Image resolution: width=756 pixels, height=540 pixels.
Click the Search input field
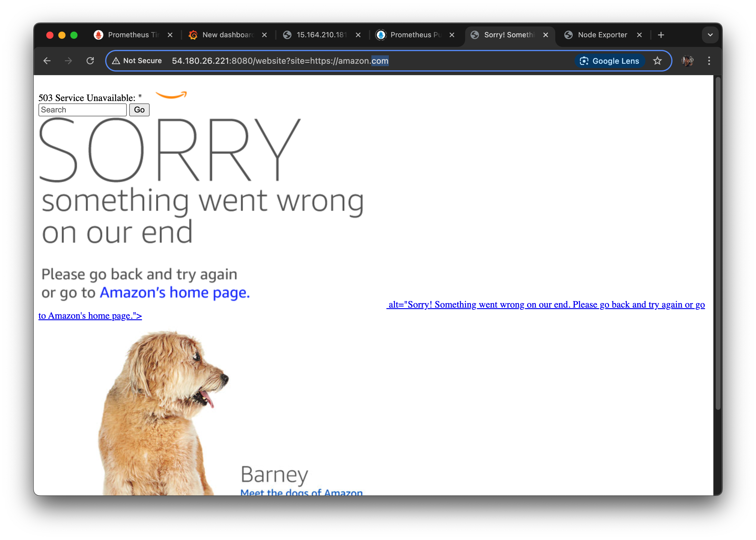click(82, 110)
